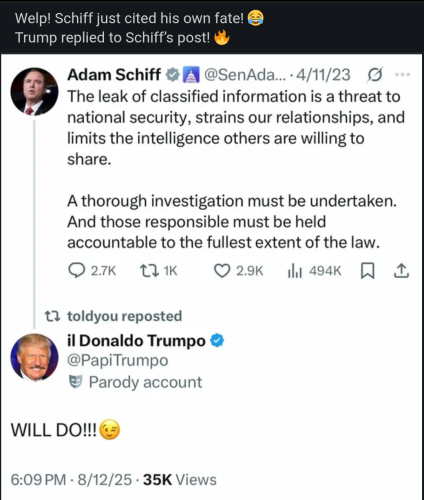Screen dimensions: 424x500
Task: Like the tweet with 2.9K hearts
Action: click(x=222, y=271)
